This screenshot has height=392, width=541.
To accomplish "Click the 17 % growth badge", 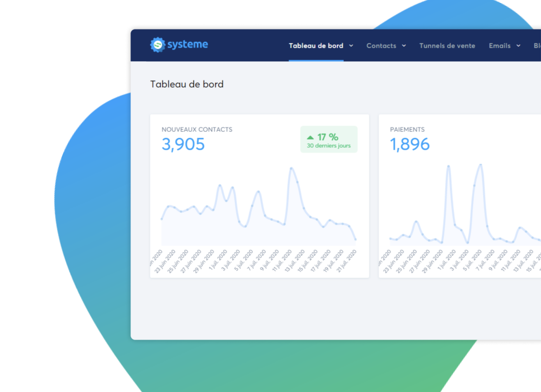I will 329,139.
